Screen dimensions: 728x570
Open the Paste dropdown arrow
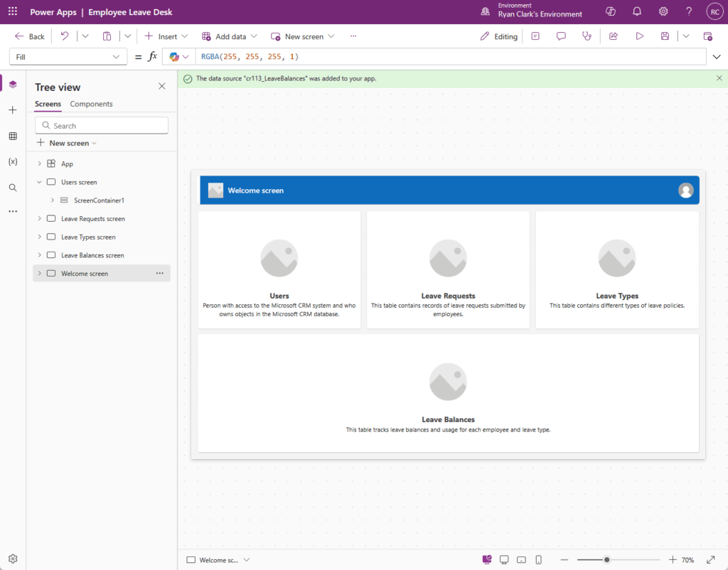127,36
